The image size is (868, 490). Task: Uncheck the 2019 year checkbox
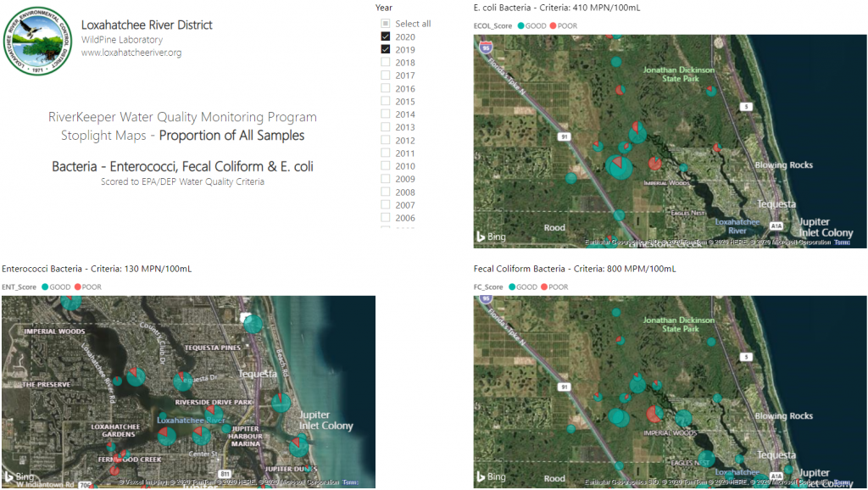tap(385, 49)
